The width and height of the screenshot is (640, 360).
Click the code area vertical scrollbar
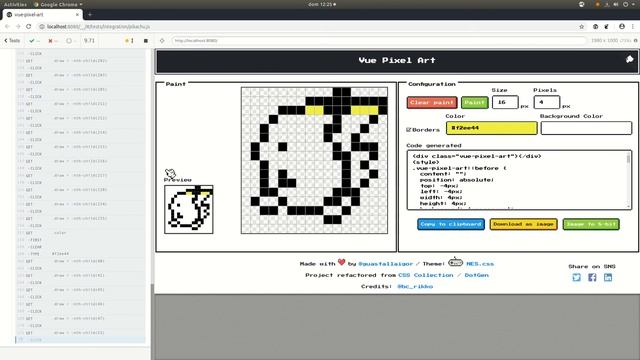(x=628, y=180)
